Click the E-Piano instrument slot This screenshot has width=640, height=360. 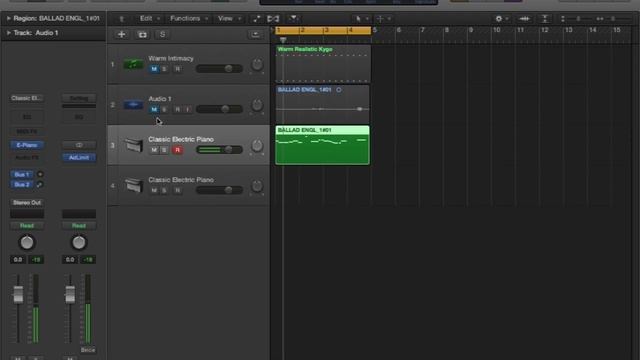(27, 145)
